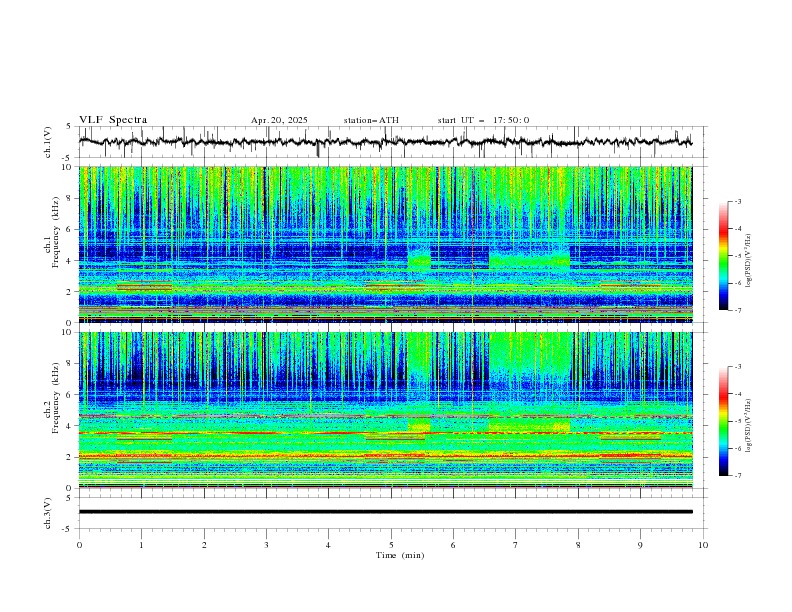Click the ch.2 "Frequency (kHz)" axis label
This screenshot has height=612, width=792.
tap(56, 398)
